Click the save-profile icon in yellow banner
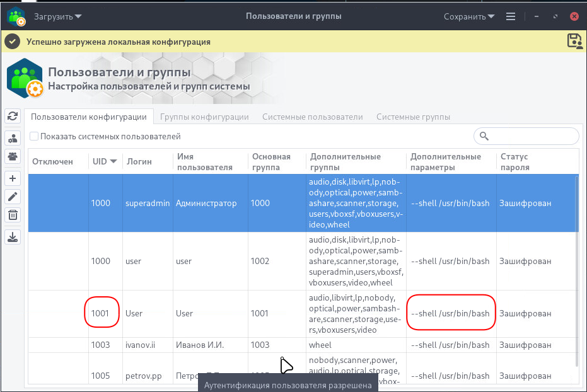Image resolution: width=587 pixels, height=392 pixels. (574, 42)
